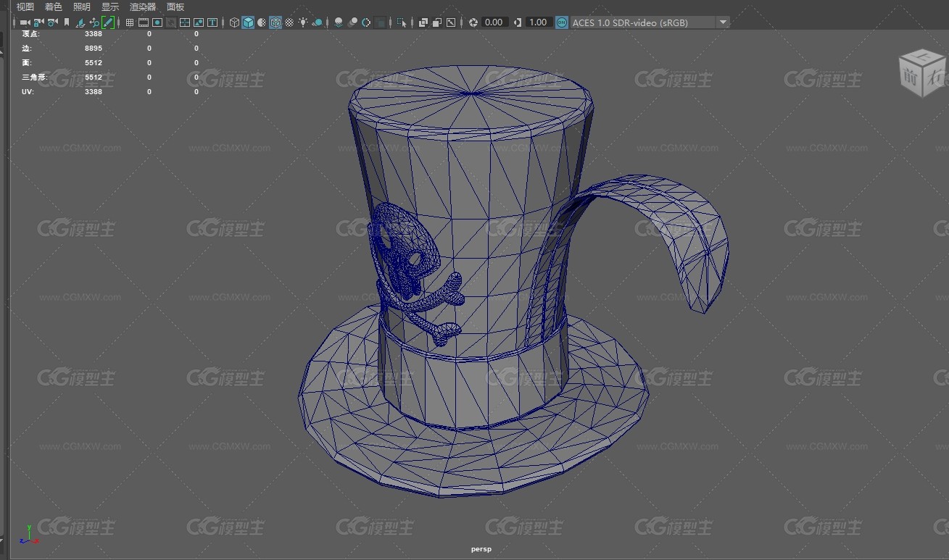Open the 面板 menu
Viewport: 949px width, 560px height.
(175, 7)
